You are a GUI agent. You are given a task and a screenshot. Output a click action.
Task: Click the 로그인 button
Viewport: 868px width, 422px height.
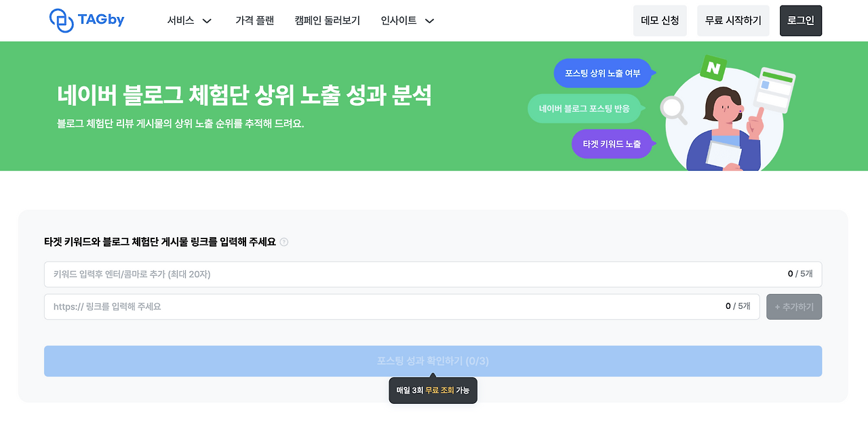pyautogui.click(x=800, y=20)
